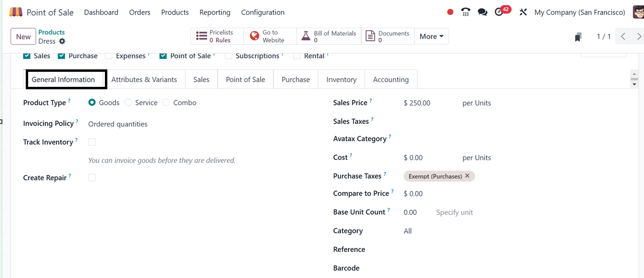This screenshot has height=278, width=644.
Task: Switch to the Attributes & Variants tab
Action: pos(144,80)
